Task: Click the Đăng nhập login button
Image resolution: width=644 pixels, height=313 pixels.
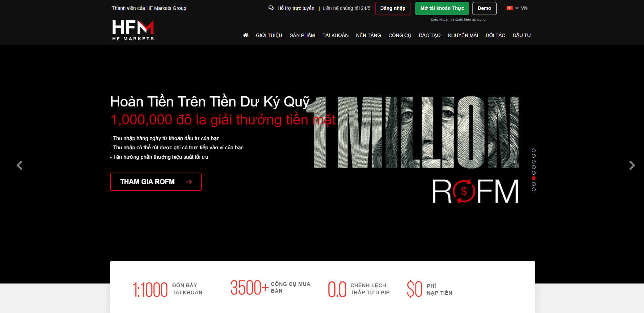Action: [x=393, y=8]
